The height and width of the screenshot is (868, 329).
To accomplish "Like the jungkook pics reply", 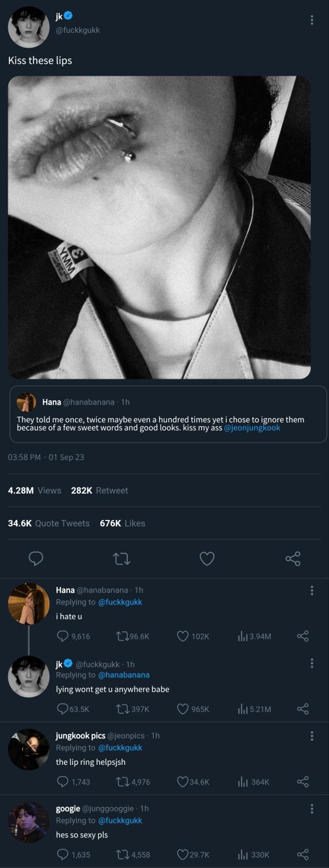I will [x=183, y=782].
